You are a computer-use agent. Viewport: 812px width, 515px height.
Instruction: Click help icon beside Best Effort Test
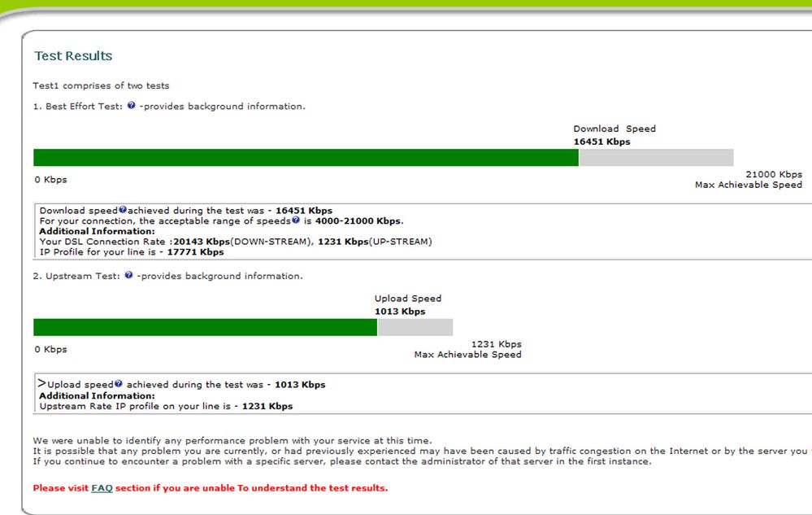click(132, 105)
